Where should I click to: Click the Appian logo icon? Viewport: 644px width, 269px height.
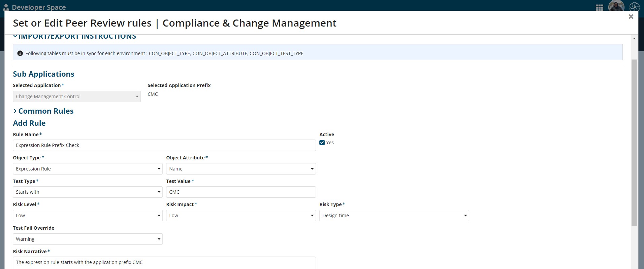[x=634, y=7]
